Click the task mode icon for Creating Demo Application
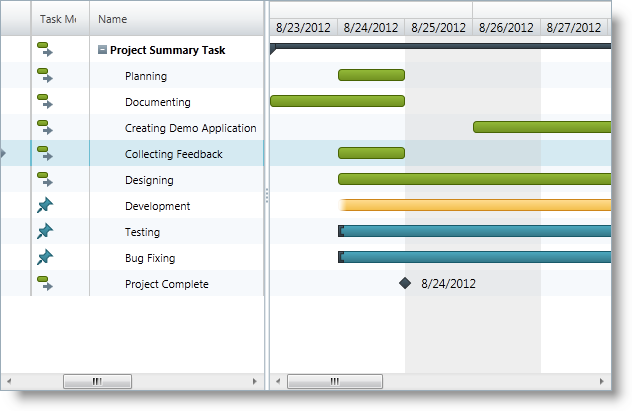 (x=44, y=128)
